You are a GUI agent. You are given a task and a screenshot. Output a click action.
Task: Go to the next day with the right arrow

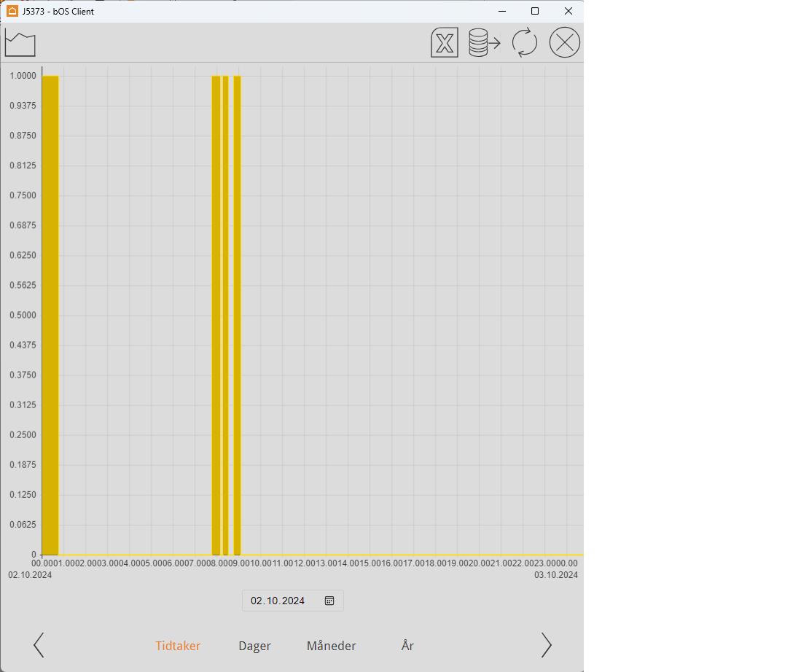546,645
